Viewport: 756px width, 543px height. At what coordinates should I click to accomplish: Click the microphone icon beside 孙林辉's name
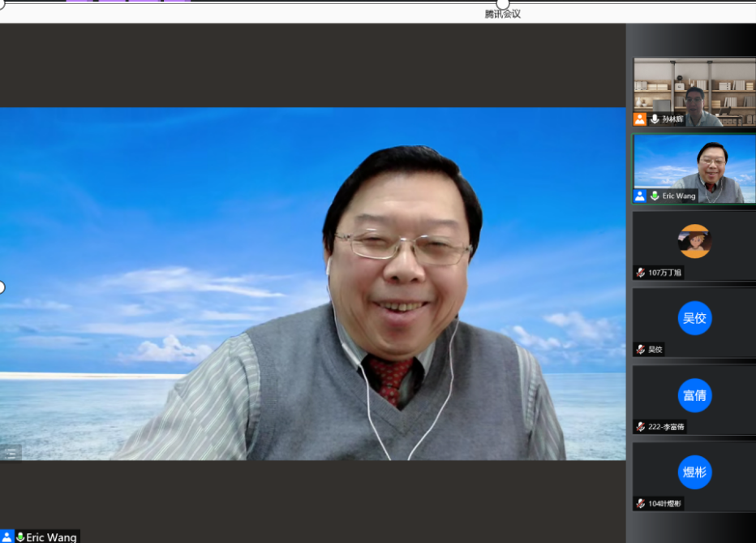[655, 119]
